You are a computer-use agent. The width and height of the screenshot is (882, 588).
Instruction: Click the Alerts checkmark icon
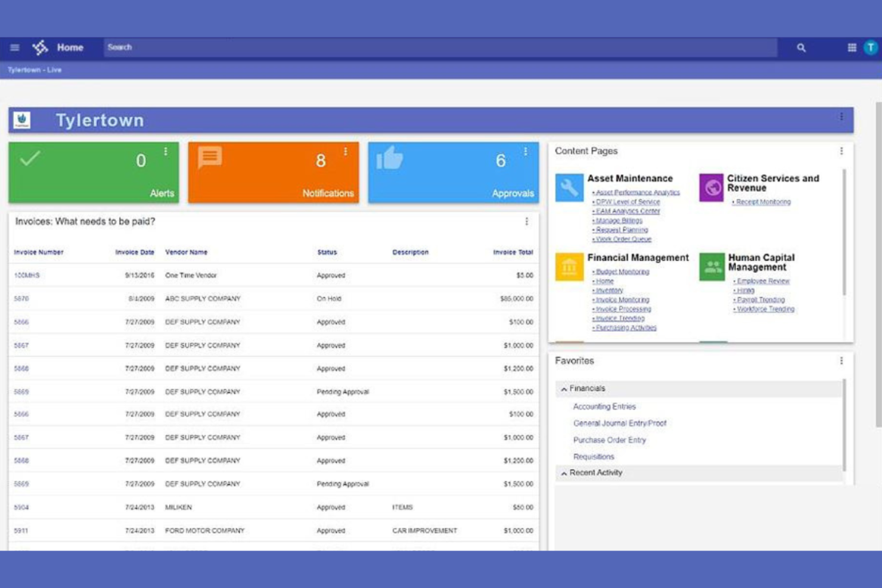click(30, 158)
